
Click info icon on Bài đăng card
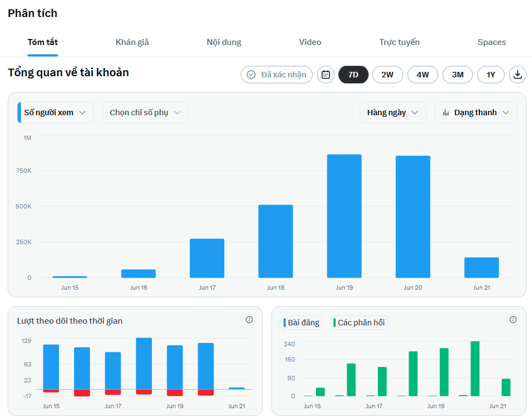[513, 320]
